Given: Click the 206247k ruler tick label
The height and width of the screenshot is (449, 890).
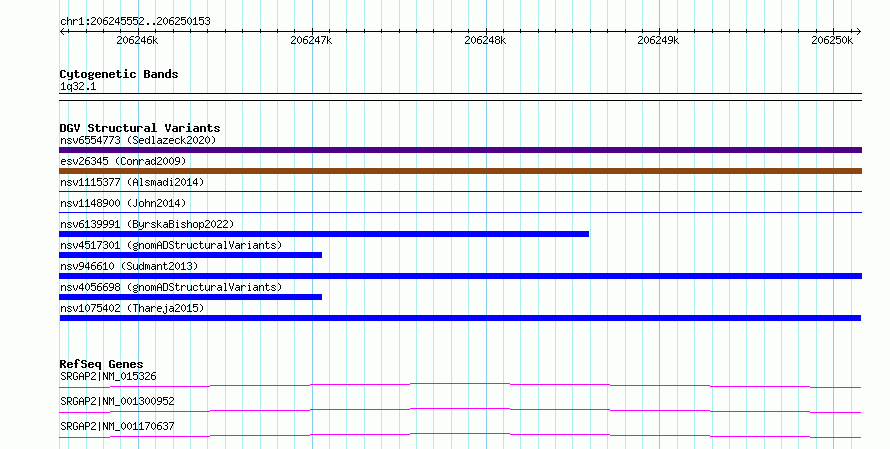Looking at the screenshot, I should (311, 40).
